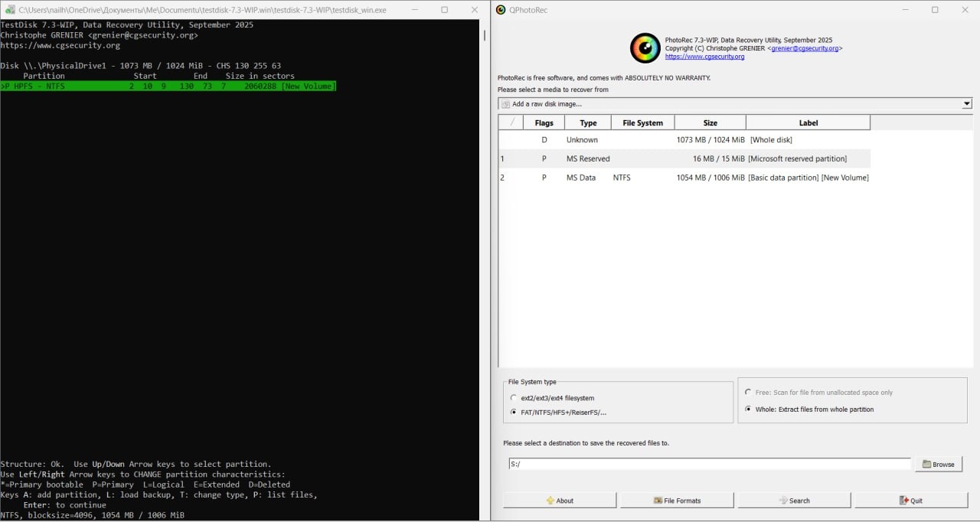Click the PhotoRec eye logo
The height and width of the screenshot is (522, 980).
point(645,48)
